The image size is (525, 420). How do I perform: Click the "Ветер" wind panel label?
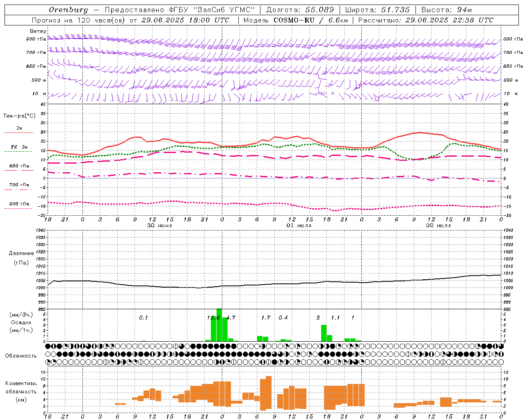click(x=38, y=31)
